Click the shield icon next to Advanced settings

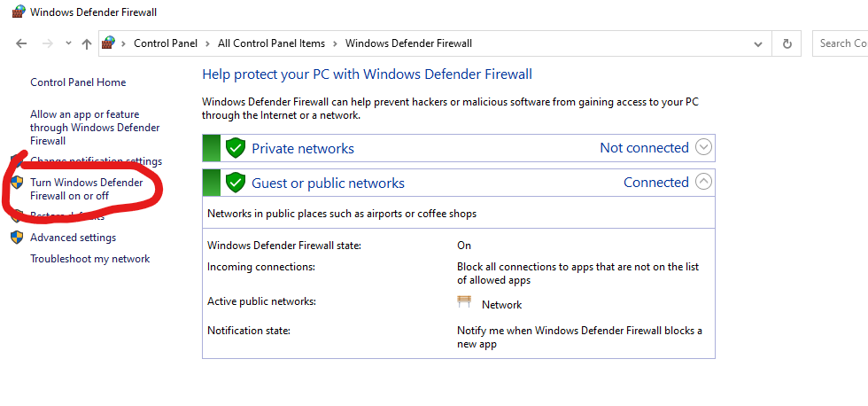coord(17,238)
